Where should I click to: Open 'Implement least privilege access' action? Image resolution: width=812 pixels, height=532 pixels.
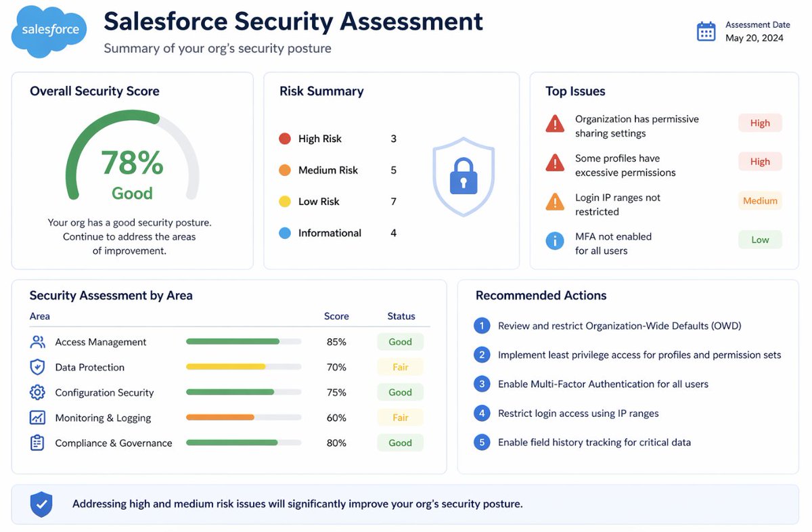click(639, 355)
